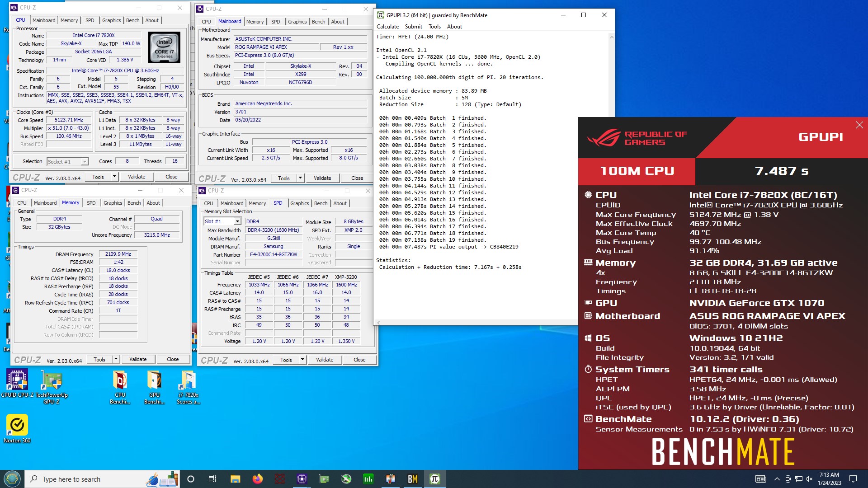Open the Submit menu in GPUPI
The image size is (868, 488).
tap(413, 27)
